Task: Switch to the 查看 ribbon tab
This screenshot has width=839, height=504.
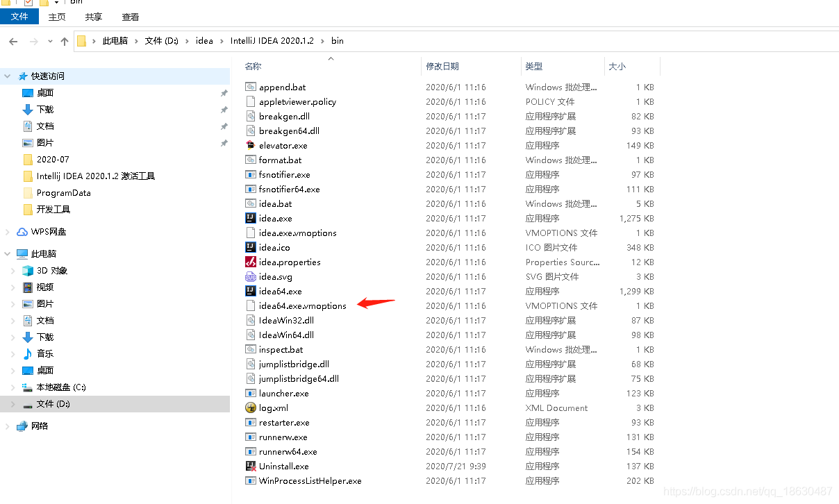Action: pos(130,17)
